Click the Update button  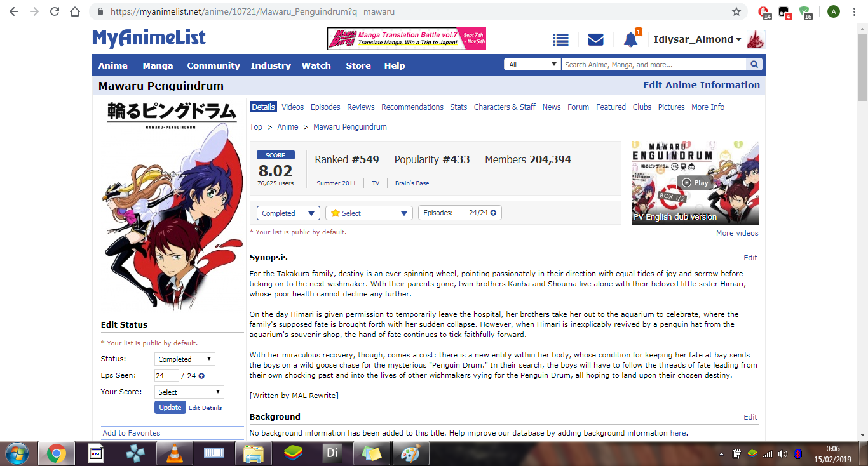pos(170,408)
